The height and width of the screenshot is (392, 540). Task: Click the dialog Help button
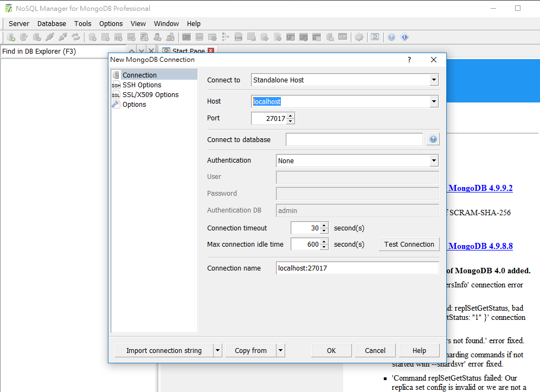tap(419, 350)
